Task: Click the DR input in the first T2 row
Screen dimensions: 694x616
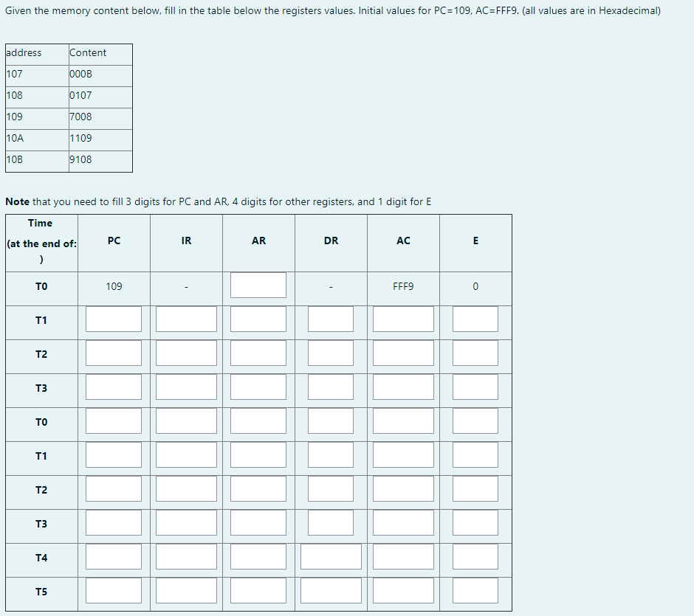Action: click(x=331, y=353)
